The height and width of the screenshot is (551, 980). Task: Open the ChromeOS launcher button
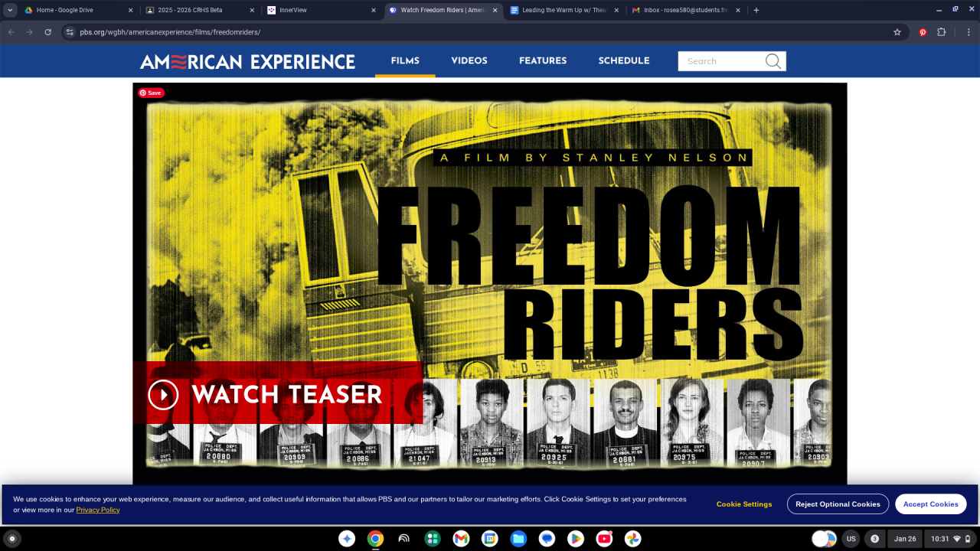click(x=11, y=539)
